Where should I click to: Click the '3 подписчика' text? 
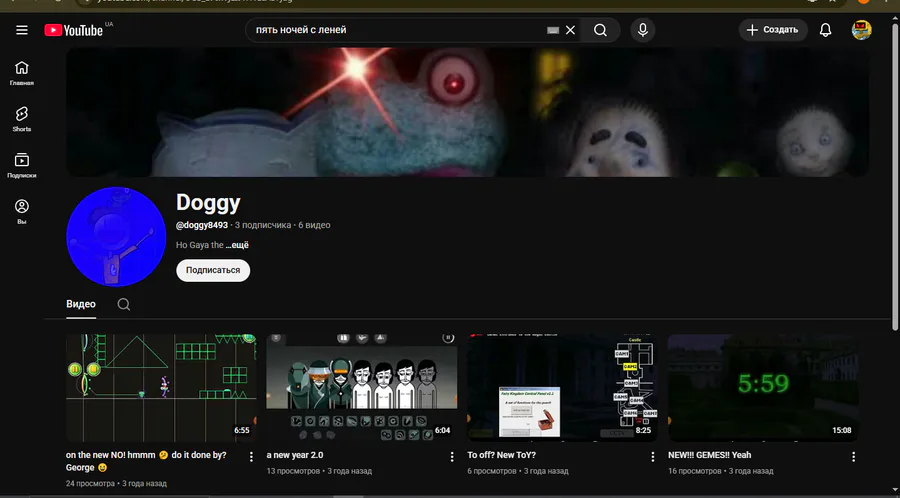263,225
